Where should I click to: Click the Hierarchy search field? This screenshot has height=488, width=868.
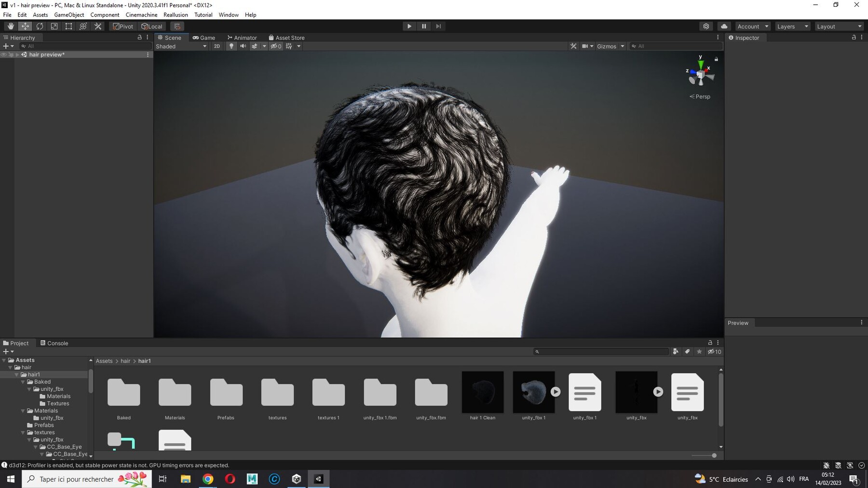(x=85, y=46)
